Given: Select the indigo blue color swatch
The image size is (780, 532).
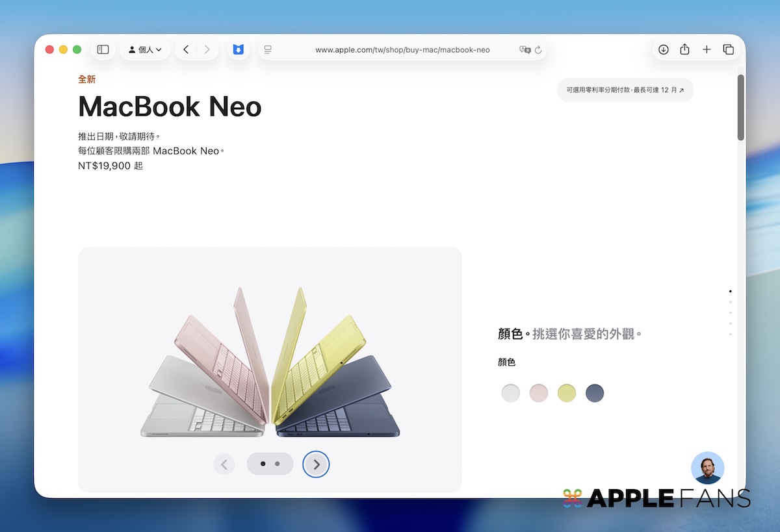Looking at the screenshot, I should [x=595, y=393].
